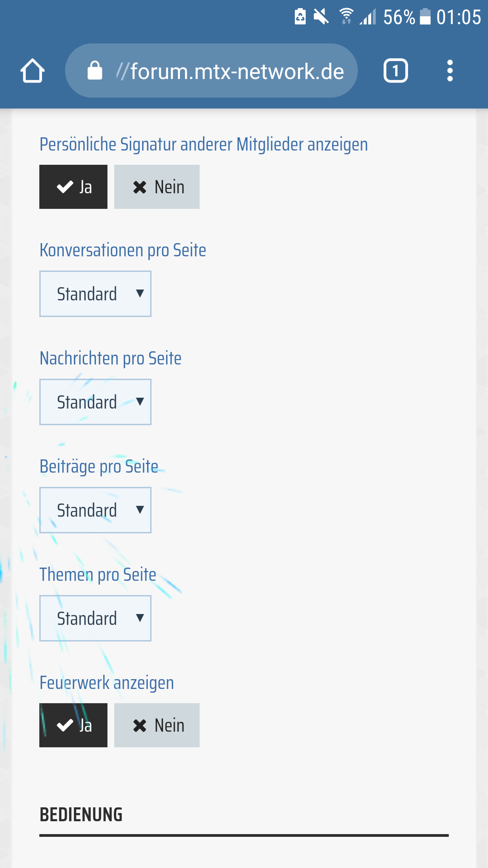Tap the BEDIENUNG section heading
488x868 pixels.
click(81, 814)
